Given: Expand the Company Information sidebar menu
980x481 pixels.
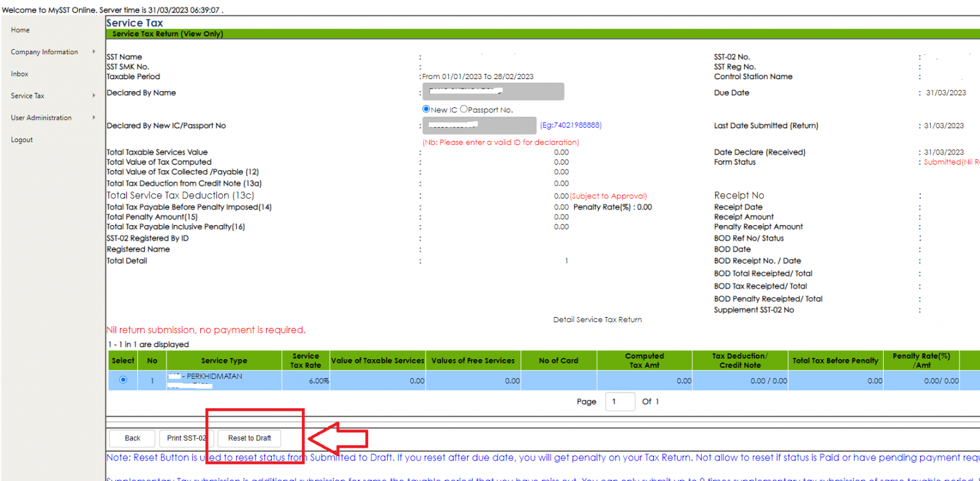Looking at the screenshot, I should coord(45,52).
